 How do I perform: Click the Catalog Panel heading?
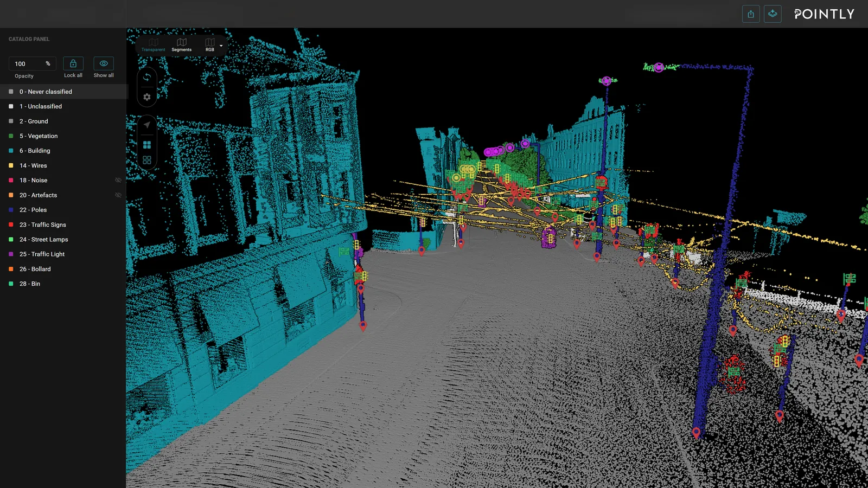click(x=29, y=39)
